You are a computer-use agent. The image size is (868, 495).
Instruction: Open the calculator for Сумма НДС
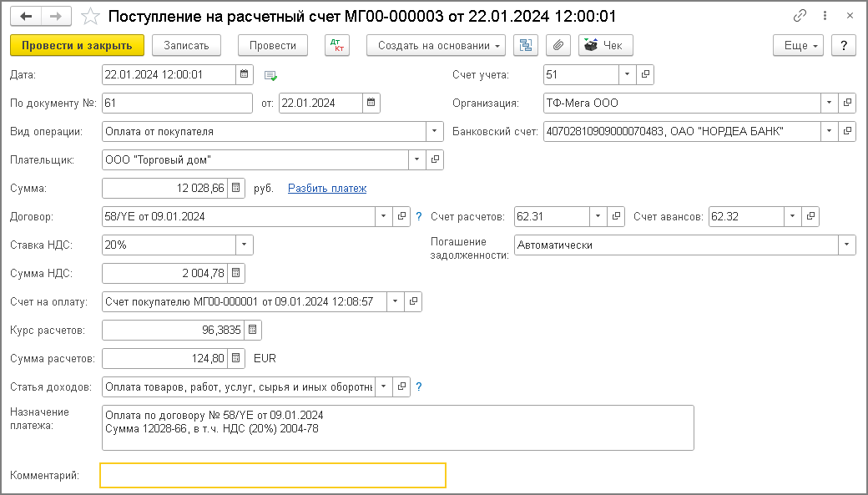[236, 273]
